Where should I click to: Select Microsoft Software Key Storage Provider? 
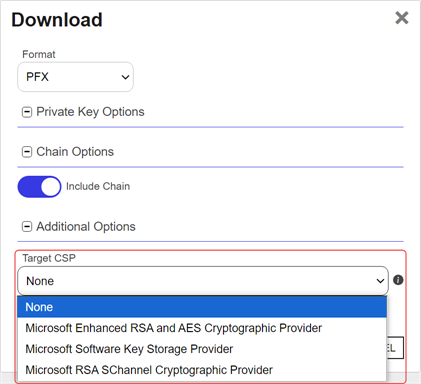tap(202, 349)
